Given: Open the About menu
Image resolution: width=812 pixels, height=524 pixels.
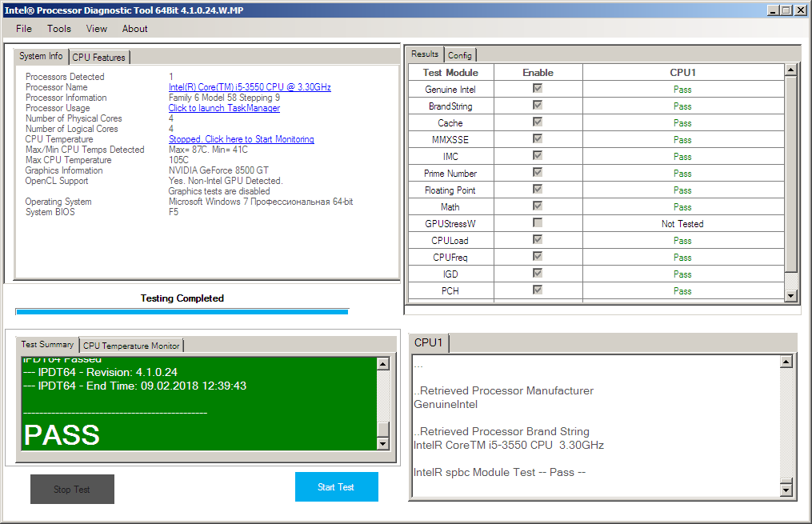Looking at the screenshot, I should 134,29.
